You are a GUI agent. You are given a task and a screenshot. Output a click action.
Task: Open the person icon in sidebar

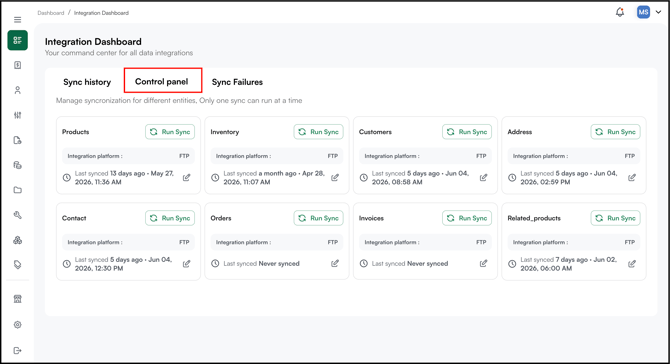[x=18, y=90]
